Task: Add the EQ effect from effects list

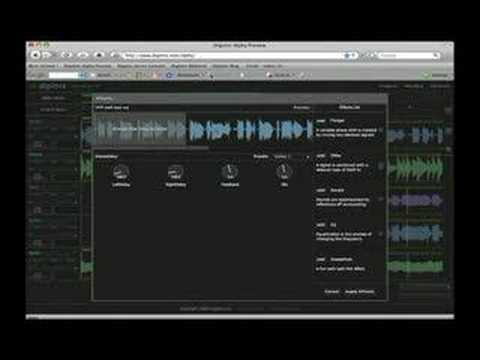Action: (x=320, y=225)
